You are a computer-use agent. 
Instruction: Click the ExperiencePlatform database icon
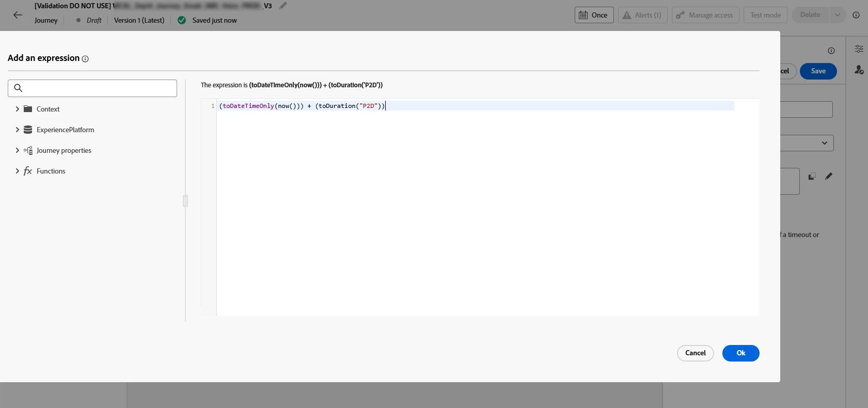pos(28,130)
